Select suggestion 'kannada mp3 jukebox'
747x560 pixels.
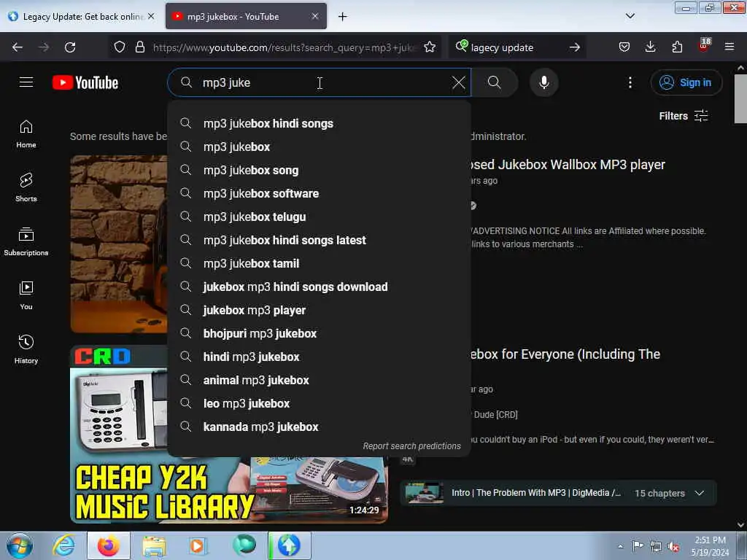(320, 427)
